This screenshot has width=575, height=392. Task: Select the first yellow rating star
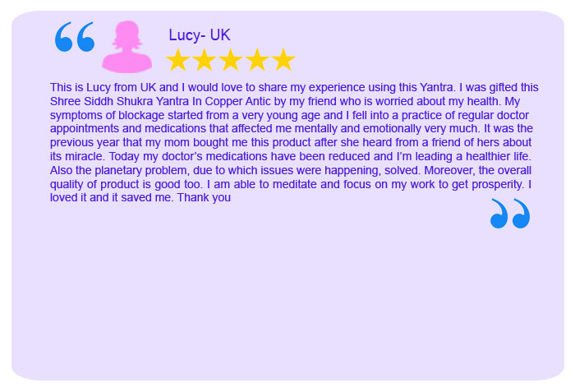178,60
